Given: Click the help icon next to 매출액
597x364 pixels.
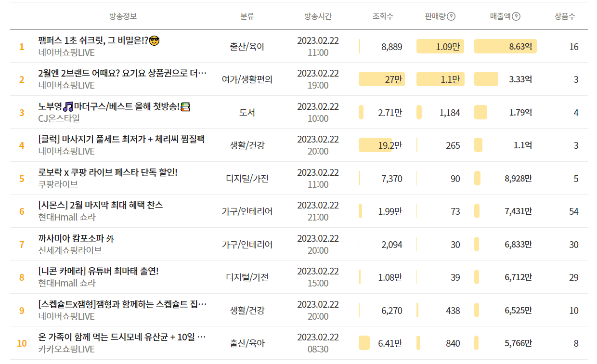Looking at the screenshot, I should (516, 16).
